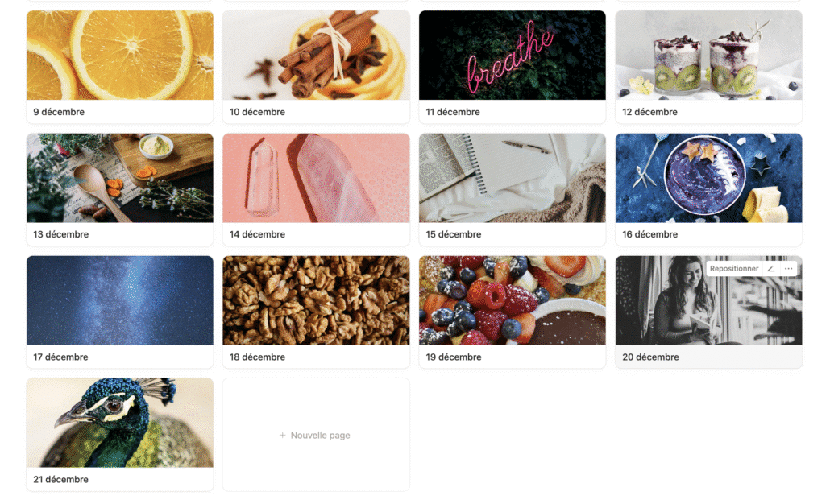Open the 9 décembre orange slices card
Image resolution: width=830 pixels, height=504 pixels.
click(x=120, y=67)
